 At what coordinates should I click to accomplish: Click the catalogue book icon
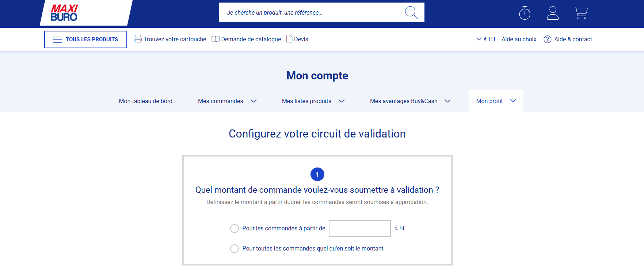pyautogui.click(x=216, y=39)
